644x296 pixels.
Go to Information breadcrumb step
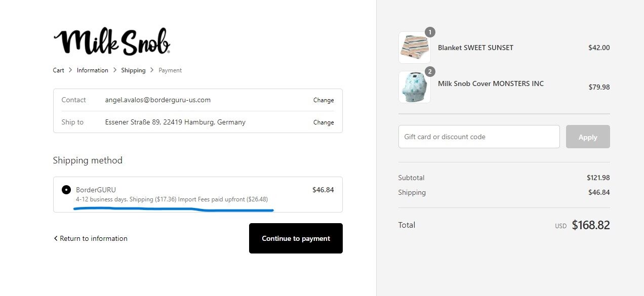[93, 70]
